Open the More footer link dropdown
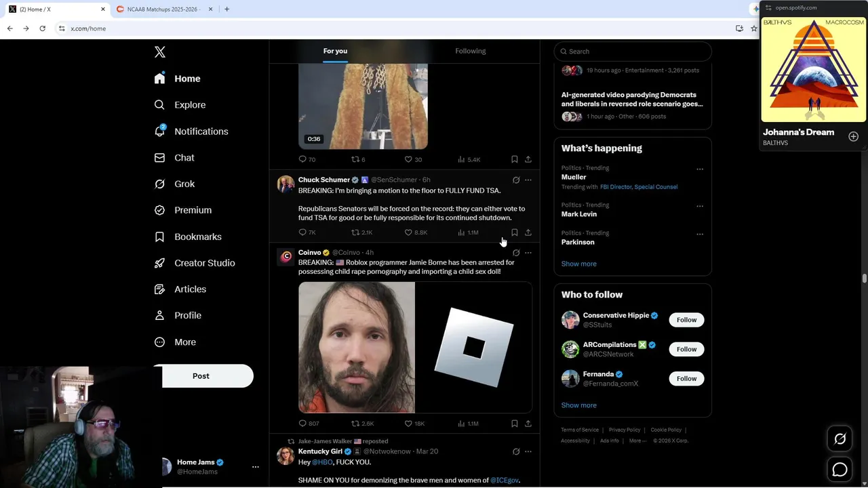This screenshot has width=868, height=488. [637, 441]
